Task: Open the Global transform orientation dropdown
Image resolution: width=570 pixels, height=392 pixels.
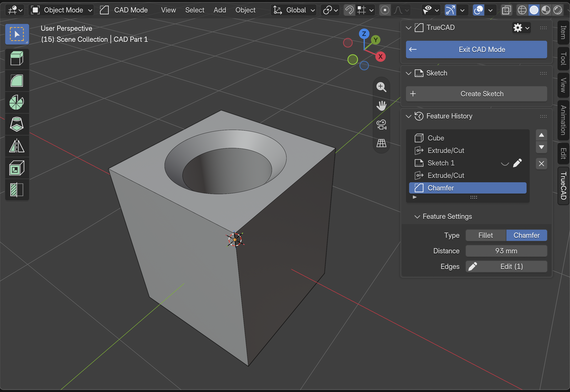Action: click(x=294, y=10)
